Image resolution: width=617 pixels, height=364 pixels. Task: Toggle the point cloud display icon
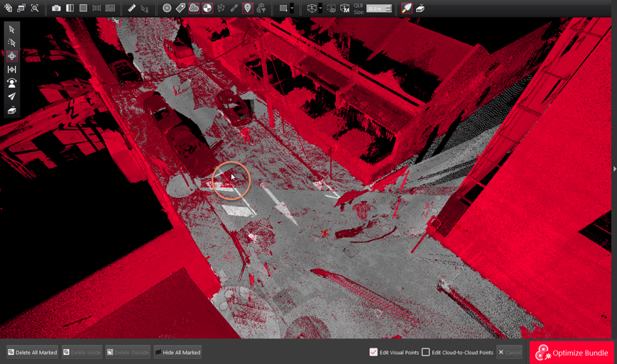tap(194, 9)
